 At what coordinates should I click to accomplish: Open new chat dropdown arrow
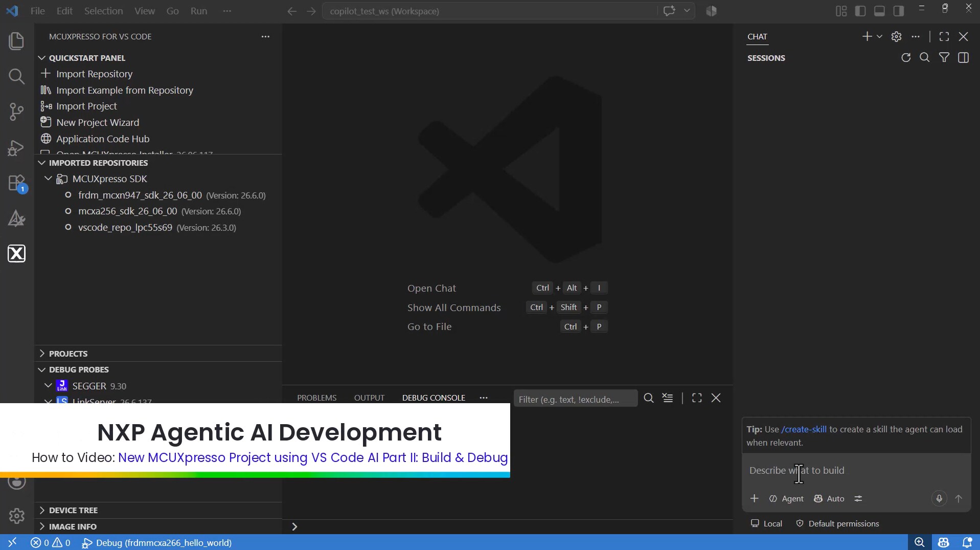tap(879, 36)
